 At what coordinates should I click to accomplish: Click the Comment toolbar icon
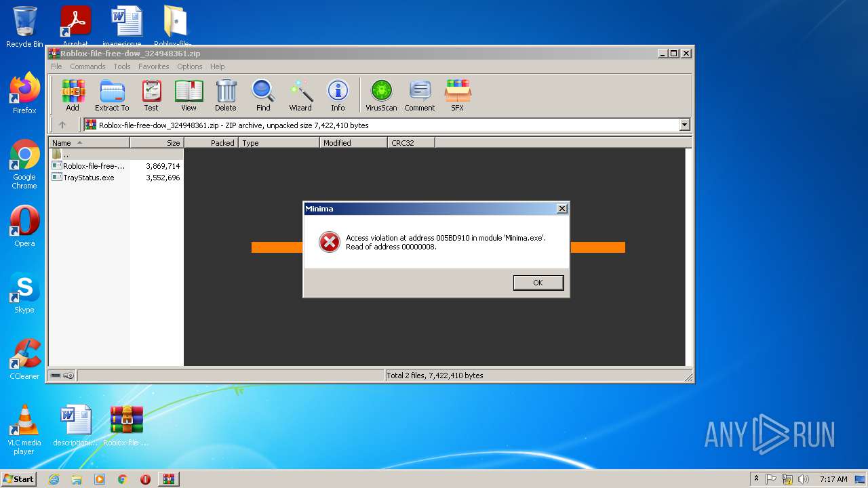[420, 96]
